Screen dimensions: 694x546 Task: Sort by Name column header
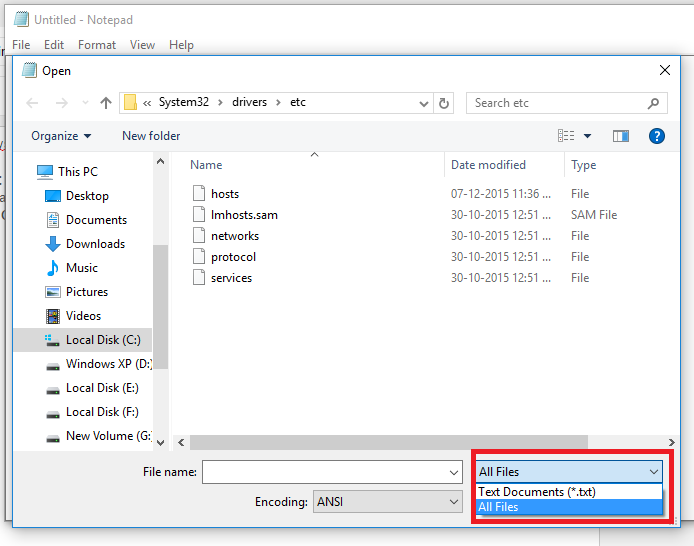click(206, 165)
